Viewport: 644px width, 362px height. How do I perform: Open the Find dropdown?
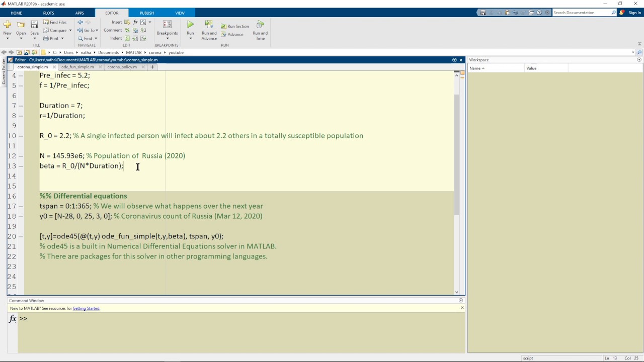pos(96,38)
